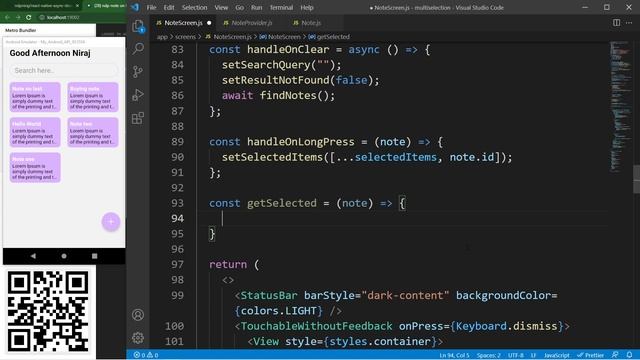The width and height of the screenshot is (640, 360).
Task: Click the code minimap overview
Action: (621, 106)
